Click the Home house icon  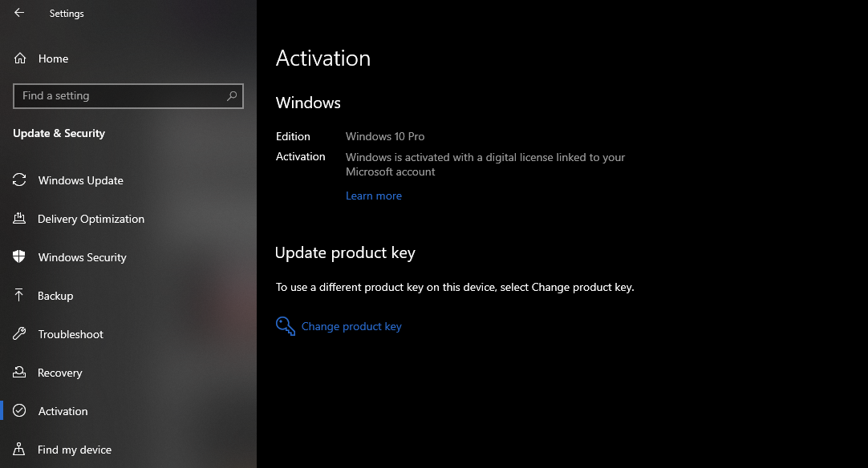[19, 58]
